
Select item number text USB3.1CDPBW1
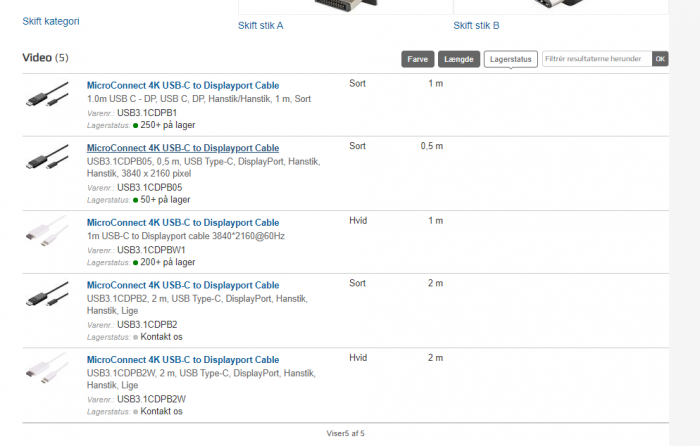point(151,250)
